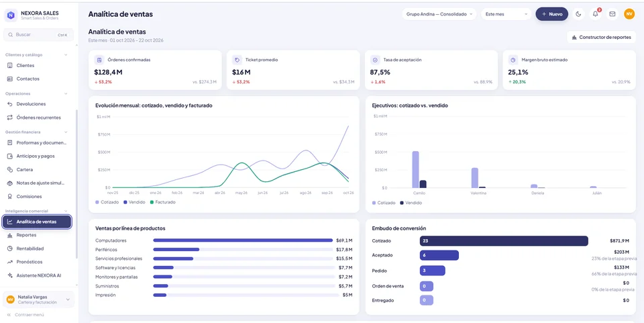Click the Anticipos y pagos wallet icon
Image resolution: width=644 pixels, height=323 pixels.
[x=10, y=156]
